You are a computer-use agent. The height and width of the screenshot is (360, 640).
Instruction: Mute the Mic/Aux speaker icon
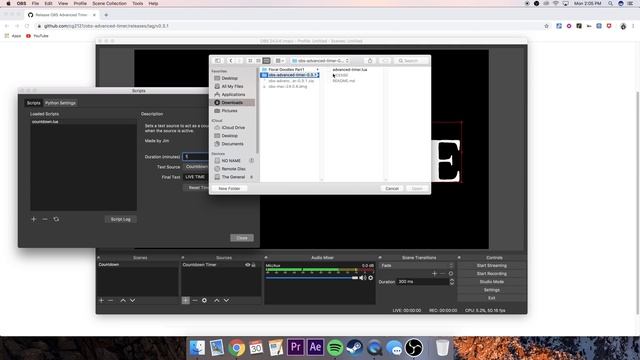(362, 278)
